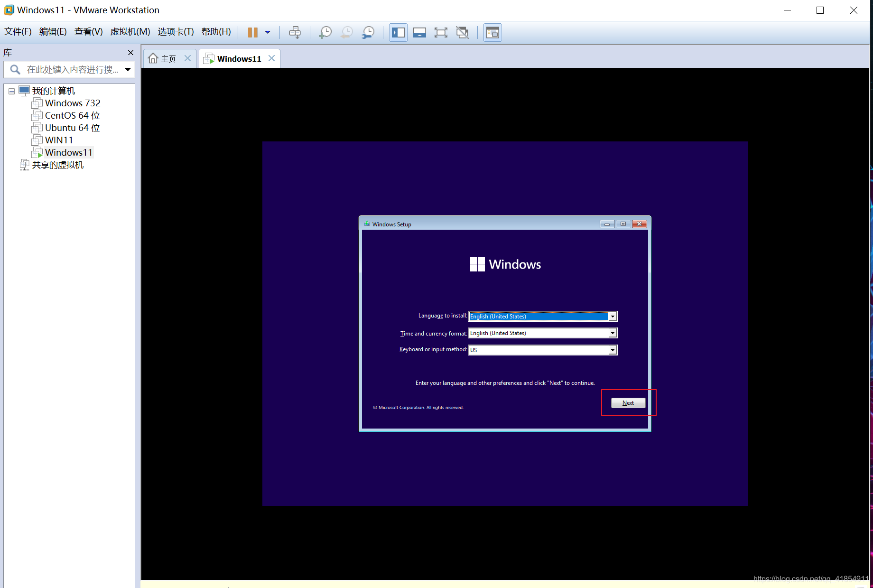Click the 主页 home icon
Screen dimensions: 873x588
tap(153, 58)
